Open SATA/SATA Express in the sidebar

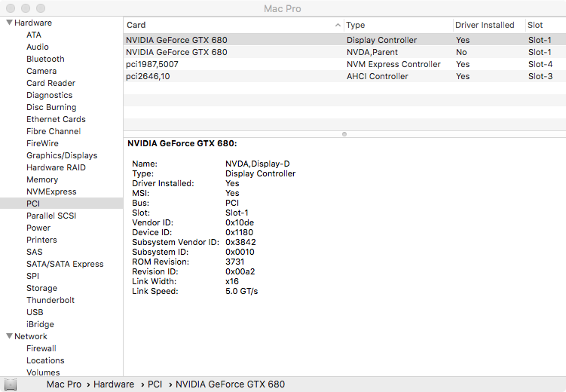click(x=65, y=264)
